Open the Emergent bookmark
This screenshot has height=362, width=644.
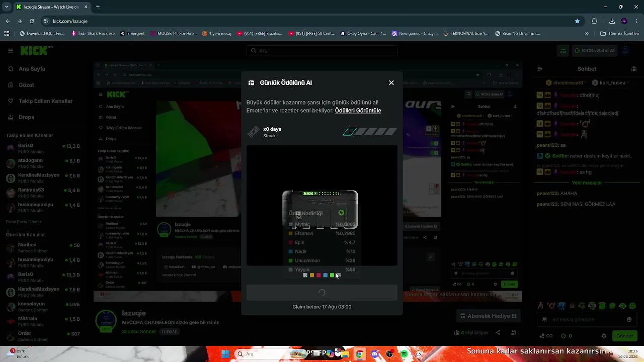point(132,34)
